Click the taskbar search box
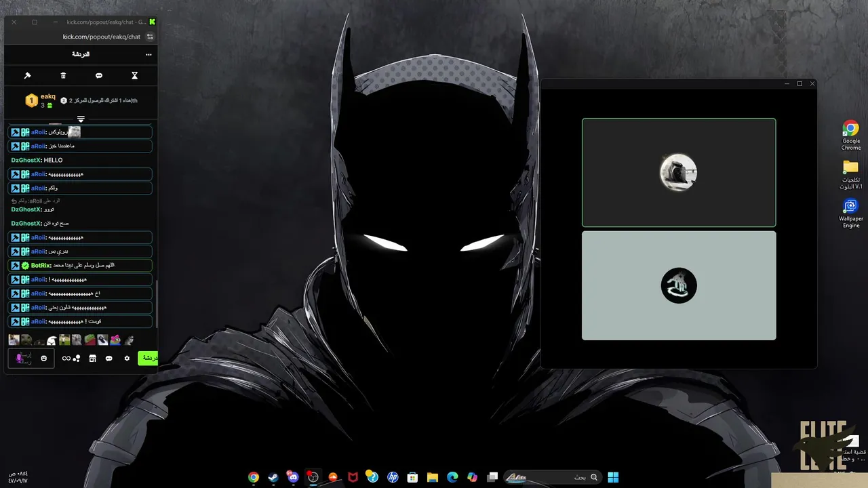 pyautogui.click(x=553, y=477)
